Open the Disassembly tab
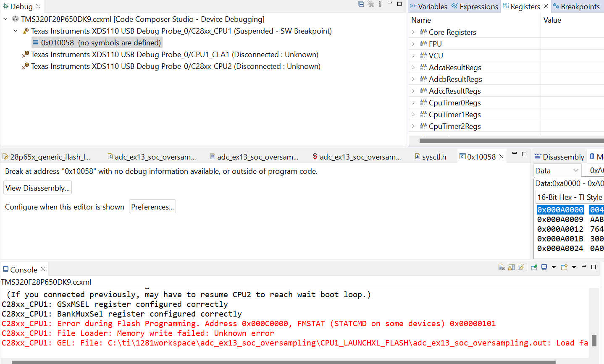Viewport: 604px width, 364px height. (x=559, y=157)
